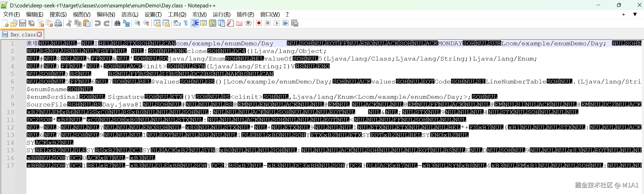Open the ? help menu
This screenshot has width=644, height=194.
pyautogui.click(x=287, y=15)
